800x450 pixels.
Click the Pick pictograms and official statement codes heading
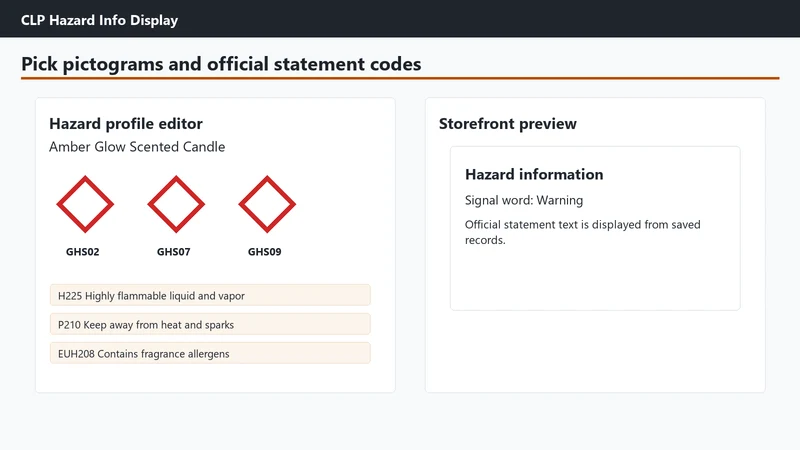click(x=221, y=64)
